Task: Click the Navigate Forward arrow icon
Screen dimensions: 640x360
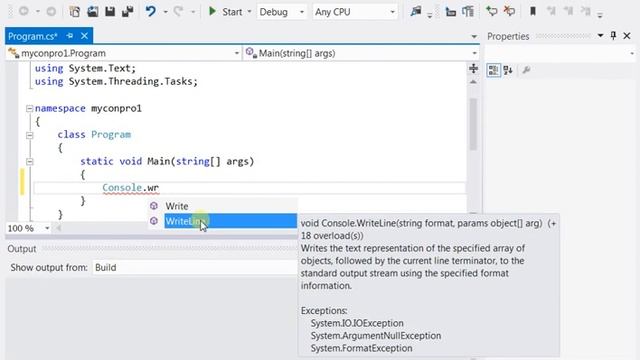Action: pyautogui.click(x=51, y=11)
